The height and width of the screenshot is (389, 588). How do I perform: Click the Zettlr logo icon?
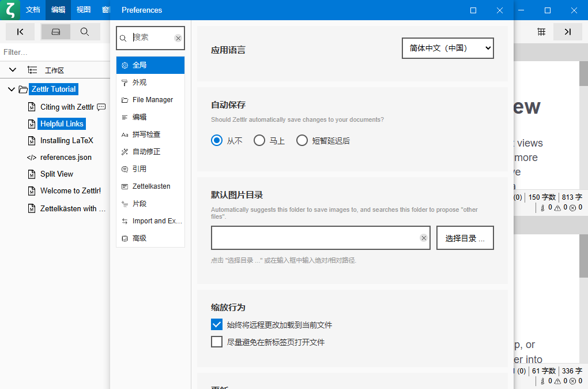10,10
